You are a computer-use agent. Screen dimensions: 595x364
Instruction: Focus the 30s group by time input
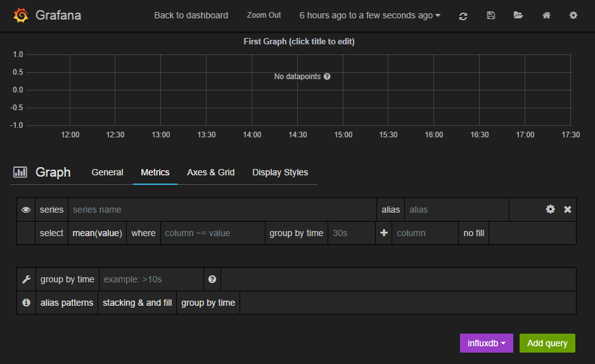coord(352,233)
